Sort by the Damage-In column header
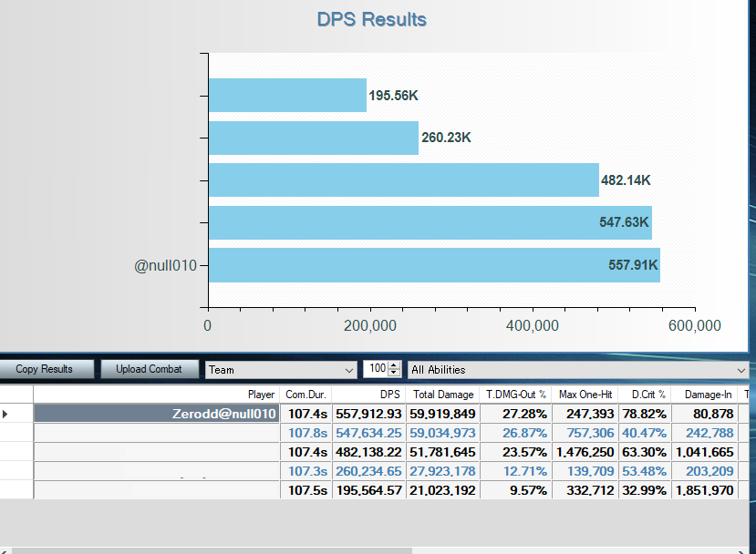The width and height of the screenshot is (756, 554). pos(708,395)
